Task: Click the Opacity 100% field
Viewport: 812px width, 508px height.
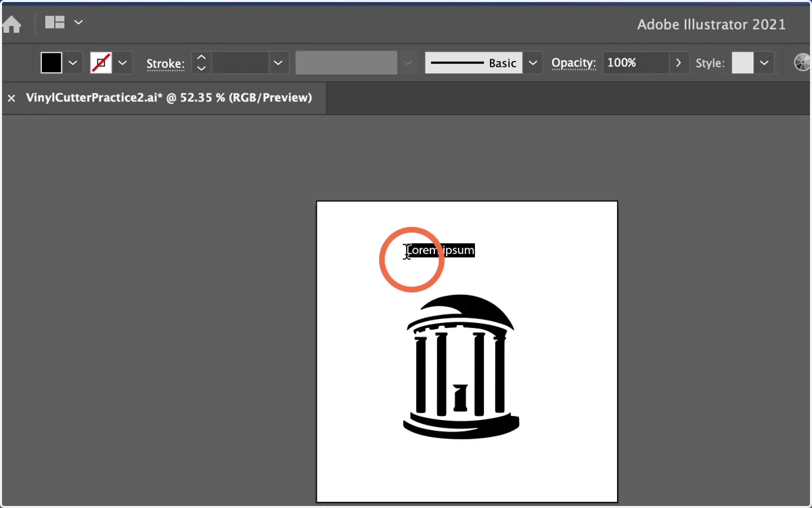Action: click(635, 63)
